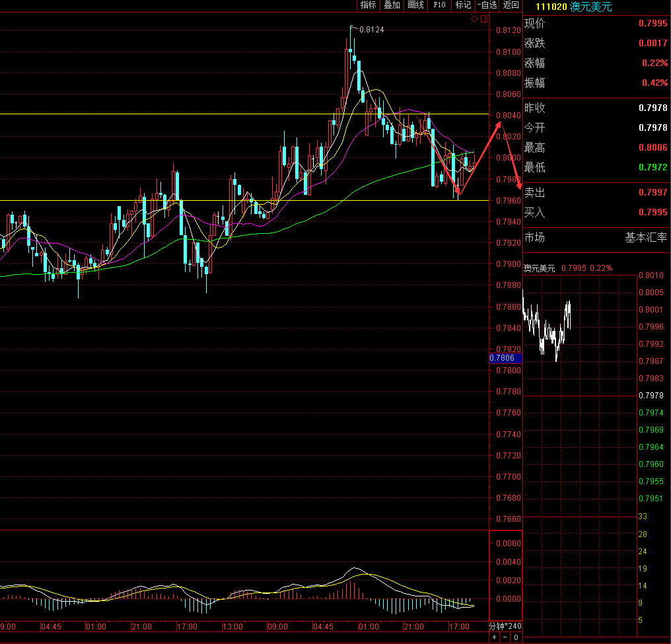
Task: Remove from watchlist with -自选
Action: pyautogui.click(x=487, y=5)
